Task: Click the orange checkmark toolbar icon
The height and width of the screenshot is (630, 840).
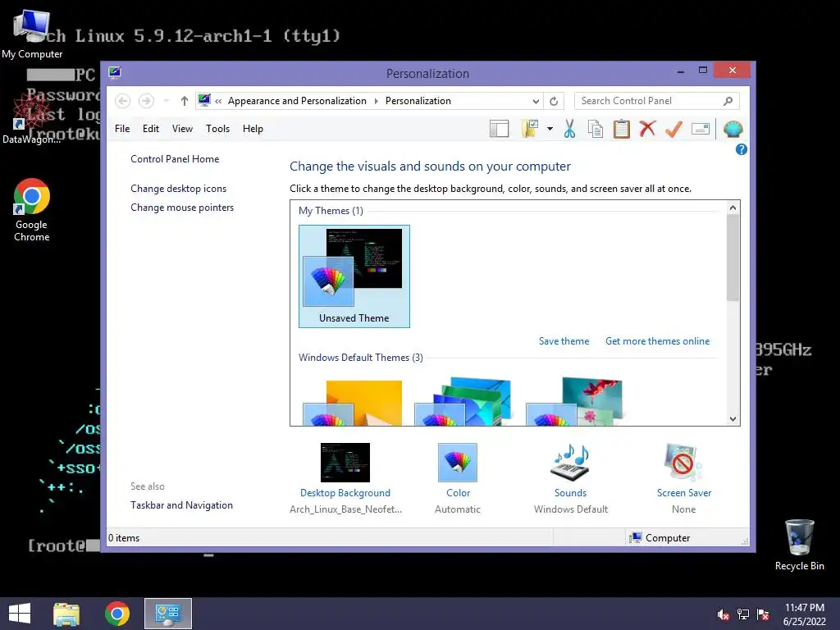Action: [674, 129]
